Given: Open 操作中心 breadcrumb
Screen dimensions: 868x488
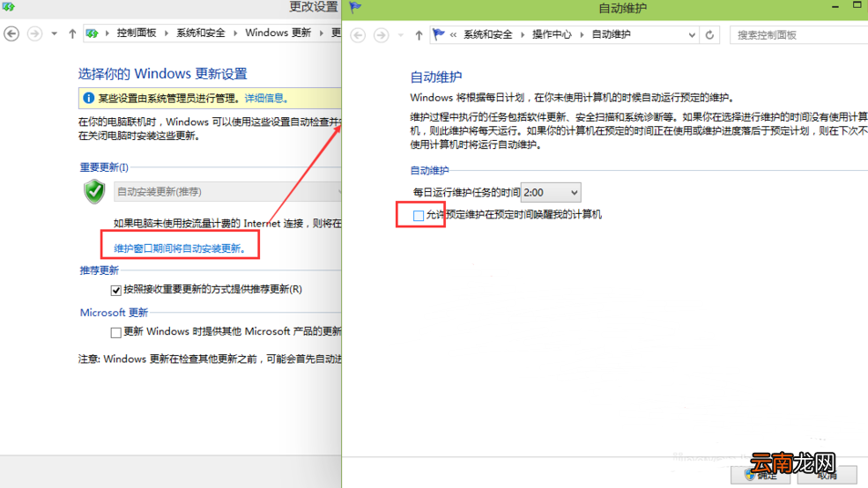Looking at the screenshot, I should [x=552, y=34].
